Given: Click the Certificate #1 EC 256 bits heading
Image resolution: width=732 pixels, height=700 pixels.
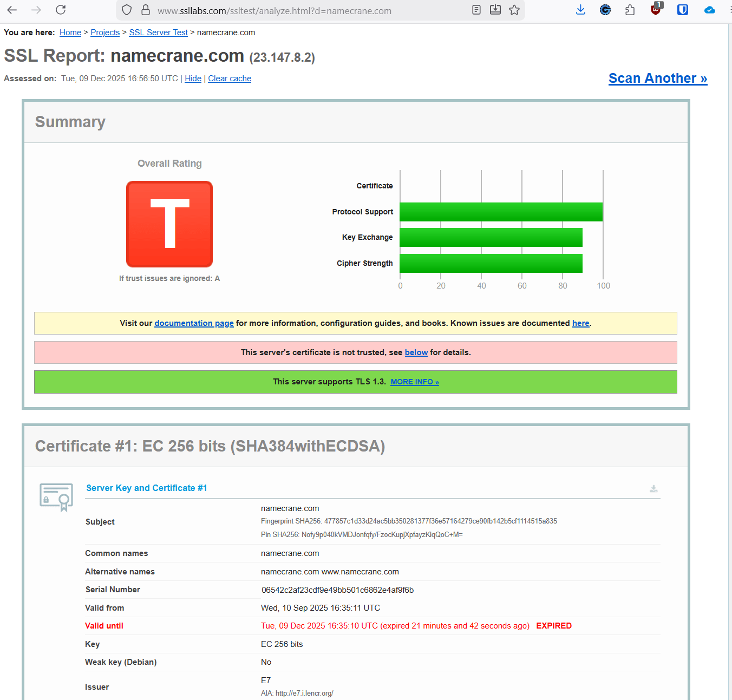Looking at the screenshot, I should coord(210,446).
